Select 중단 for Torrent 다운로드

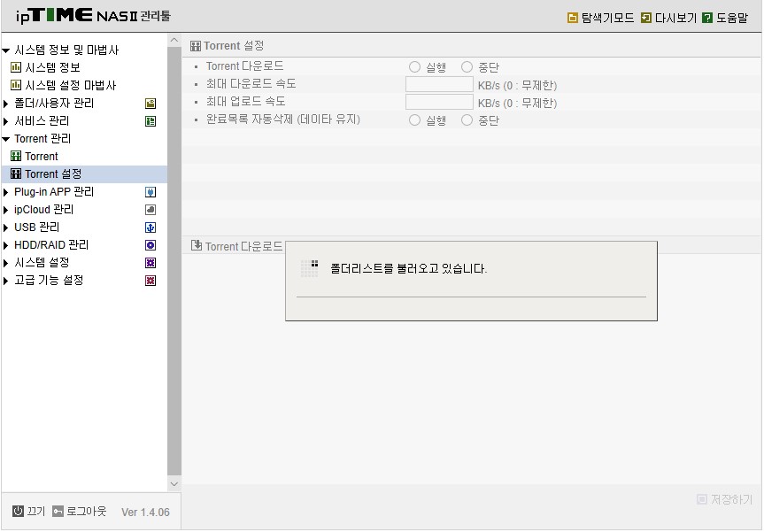coord(467,66)
